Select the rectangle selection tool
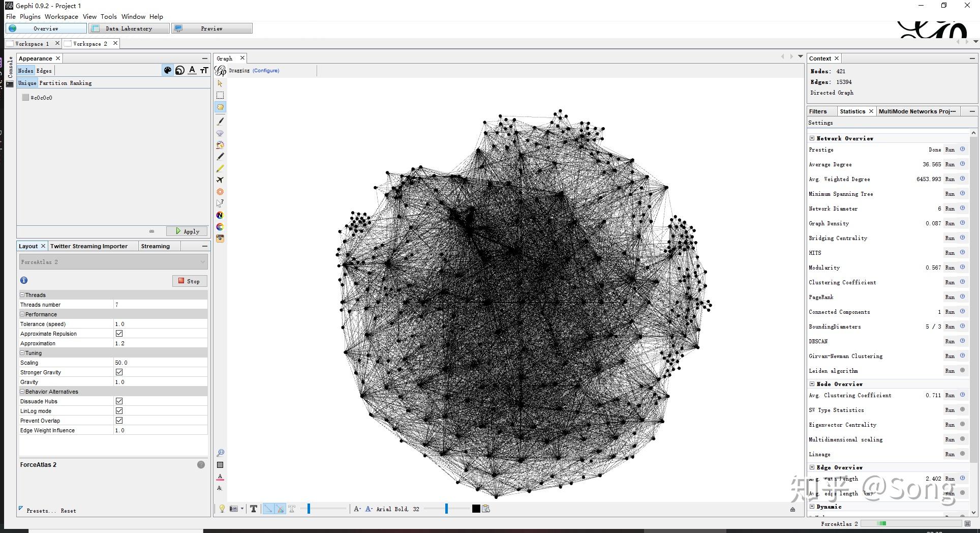 click(x=220, y=95)
